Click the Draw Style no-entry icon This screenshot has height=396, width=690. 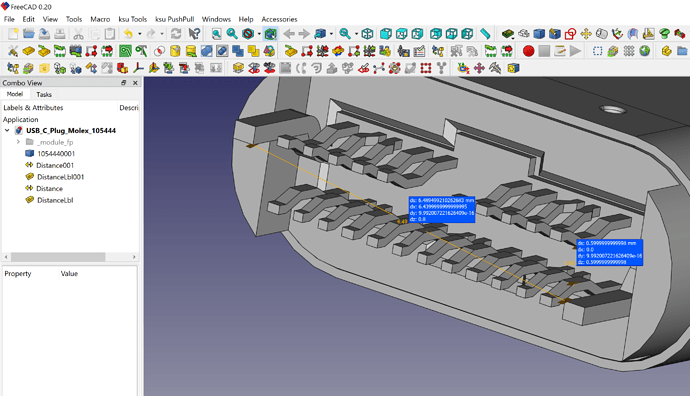(x=248, y=34)
